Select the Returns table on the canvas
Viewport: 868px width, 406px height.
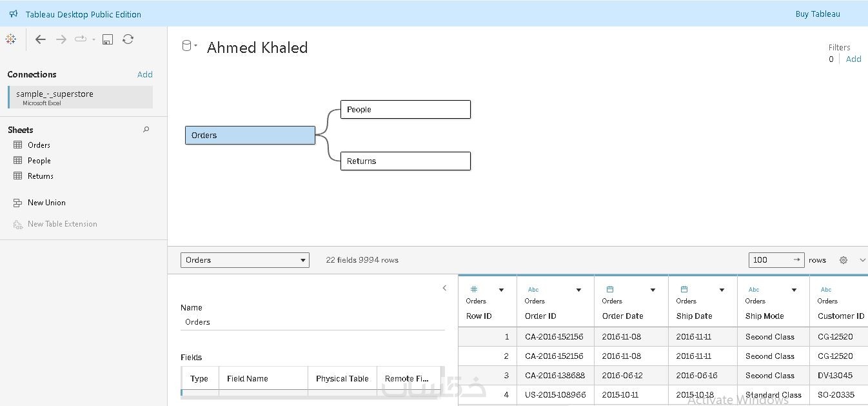click(406, 161)
